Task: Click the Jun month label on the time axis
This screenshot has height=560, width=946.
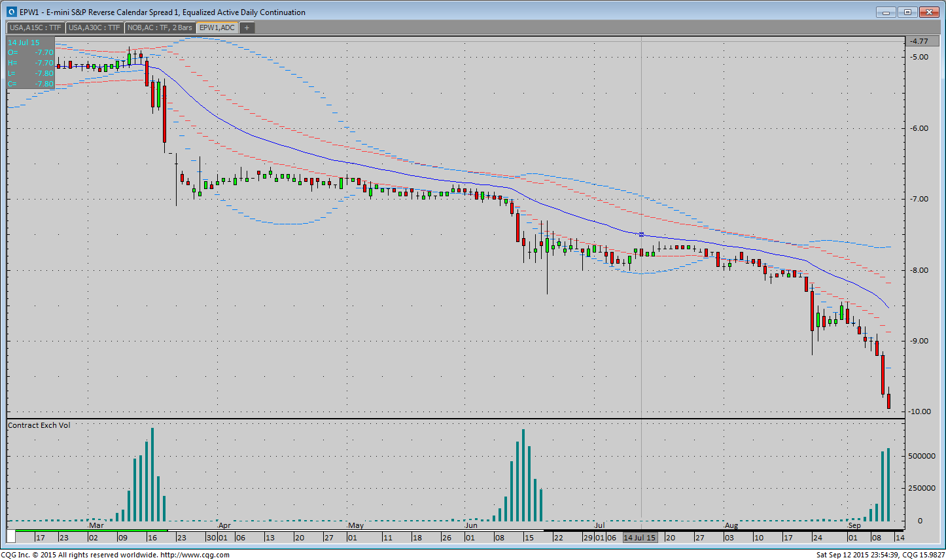Action: coord(471,525)
